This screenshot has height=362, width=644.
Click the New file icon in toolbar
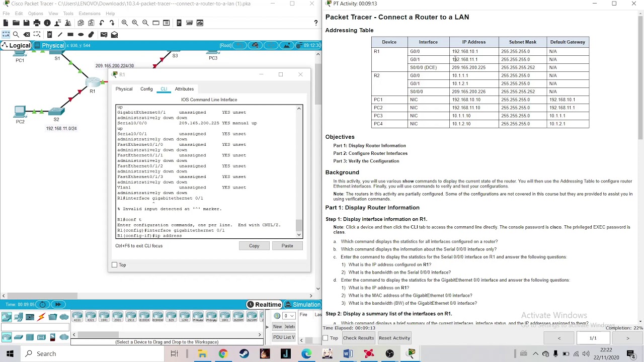click(6, 23)
